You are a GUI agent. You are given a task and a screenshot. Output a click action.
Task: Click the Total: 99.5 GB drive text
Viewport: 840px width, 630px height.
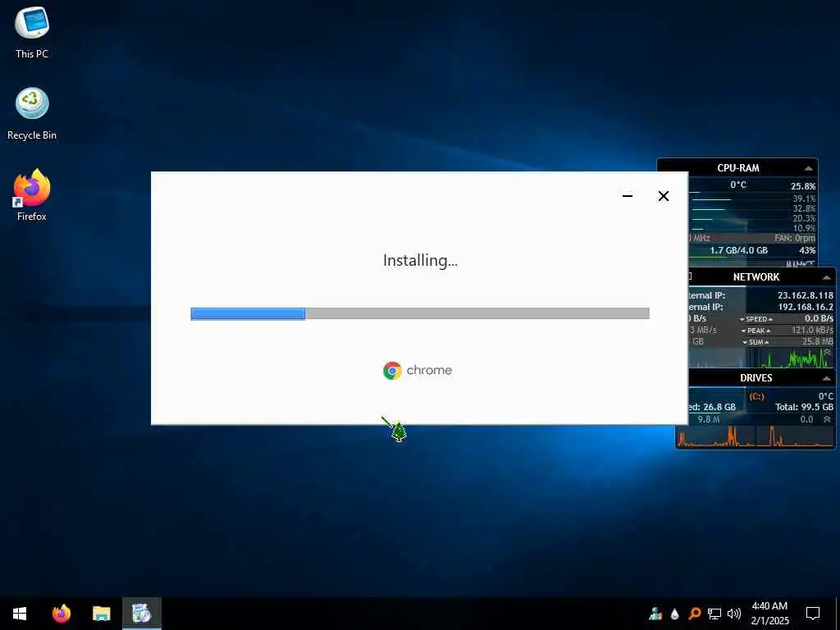pos(804,407)
